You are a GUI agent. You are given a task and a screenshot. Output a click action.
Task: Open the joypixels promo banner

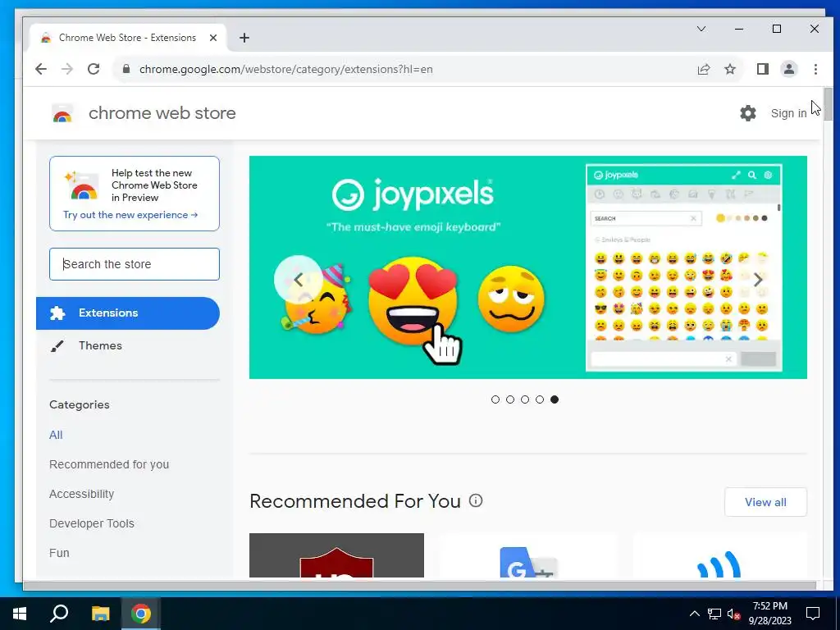click(x=527, y=267)
